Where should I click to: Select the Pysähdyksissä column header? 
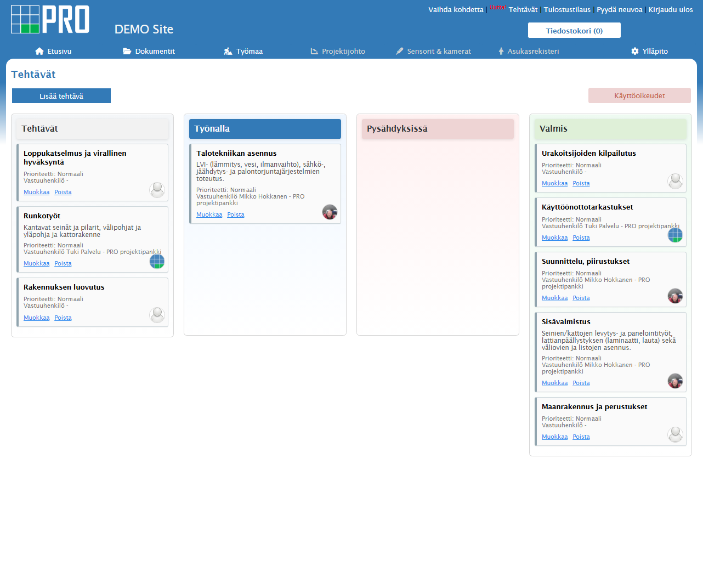(x=438, y=129)
